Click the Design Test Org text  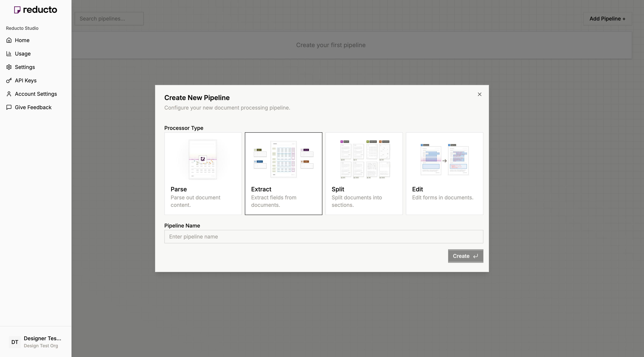click(x=41, y=346)
